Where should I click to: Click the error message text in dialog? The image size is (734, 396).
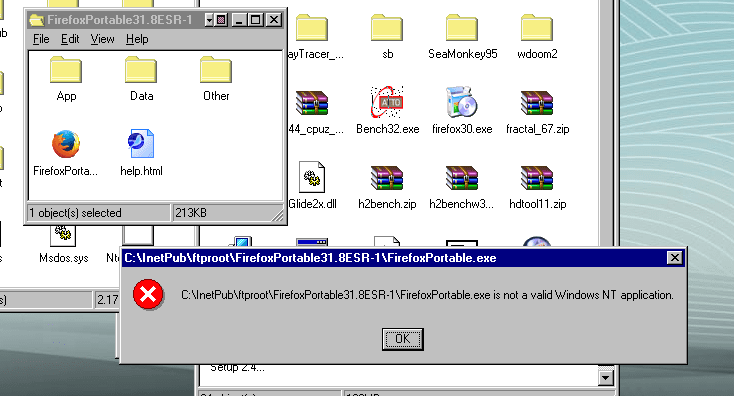click(x=427, y=295)
